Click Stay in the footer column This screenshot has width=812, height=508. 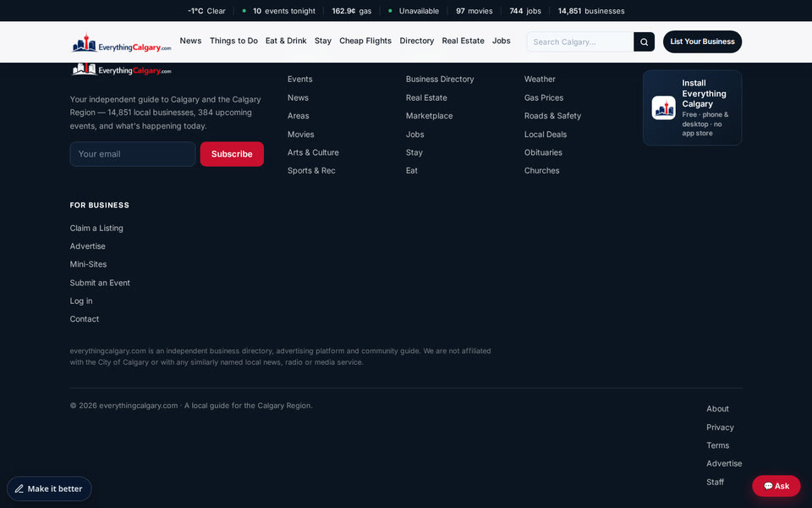pos(414,152)
